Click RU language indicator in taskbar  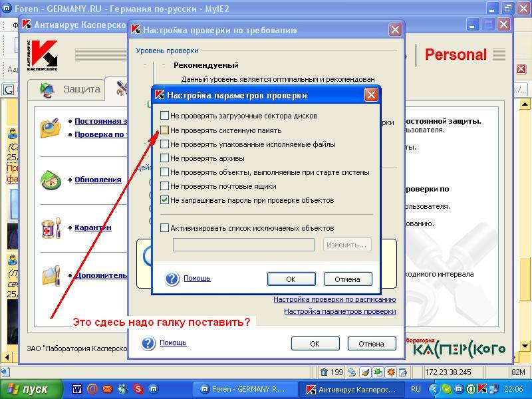(x=416, y=389)
